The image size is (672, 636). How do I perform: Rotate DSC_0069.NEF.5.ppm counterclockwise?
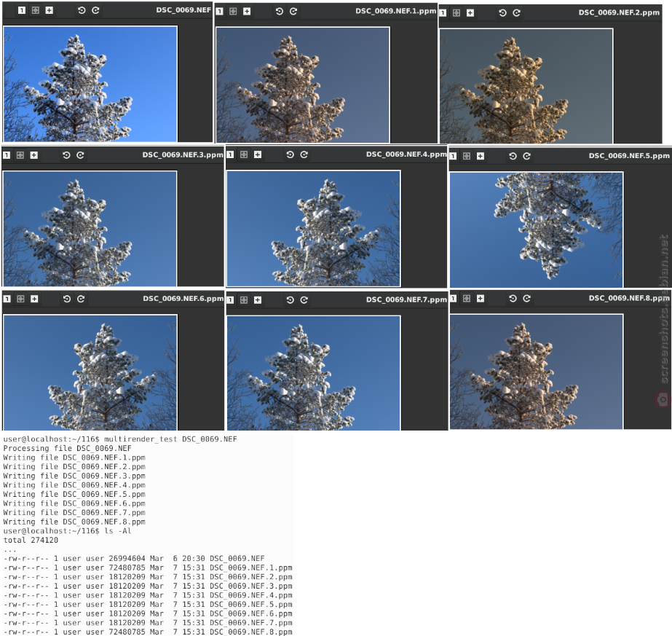click(513, 156)
